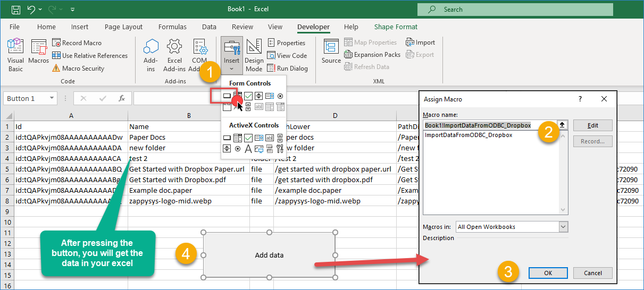Screen dimensions: 644x290
Task: Select the ActiveX List Box icon
Action: (x=259, y=138)
